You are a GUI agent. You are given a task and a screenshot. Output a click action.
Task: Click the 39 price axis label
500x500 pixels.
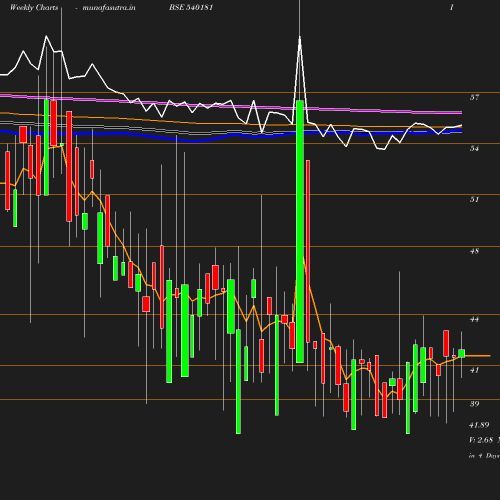click(474, 404)
